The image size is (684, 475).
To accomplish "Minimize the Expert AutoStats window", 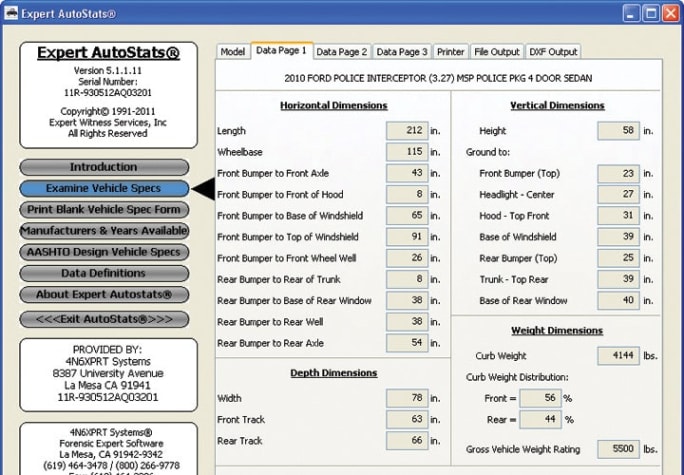I will click(x=631, y=13).
